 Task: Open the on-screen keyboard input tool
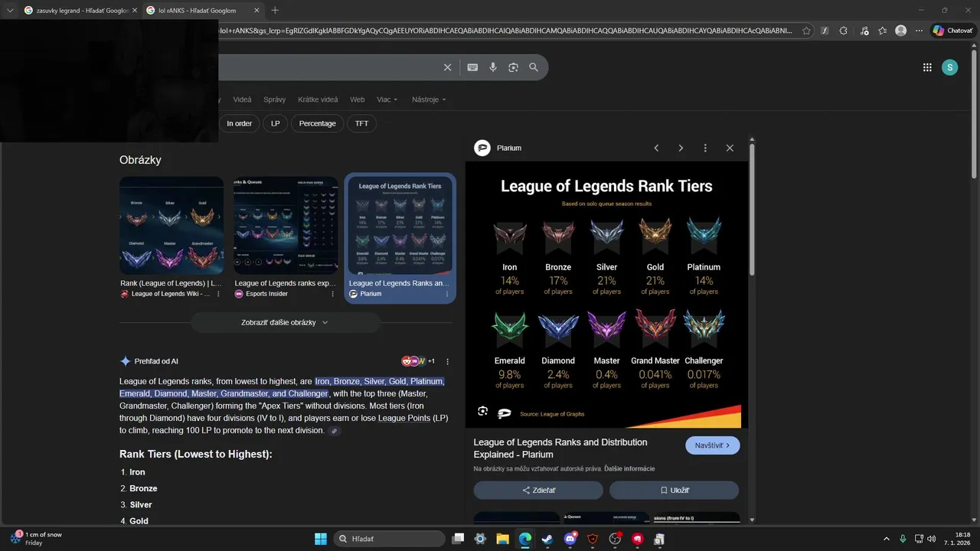(472, 67)
